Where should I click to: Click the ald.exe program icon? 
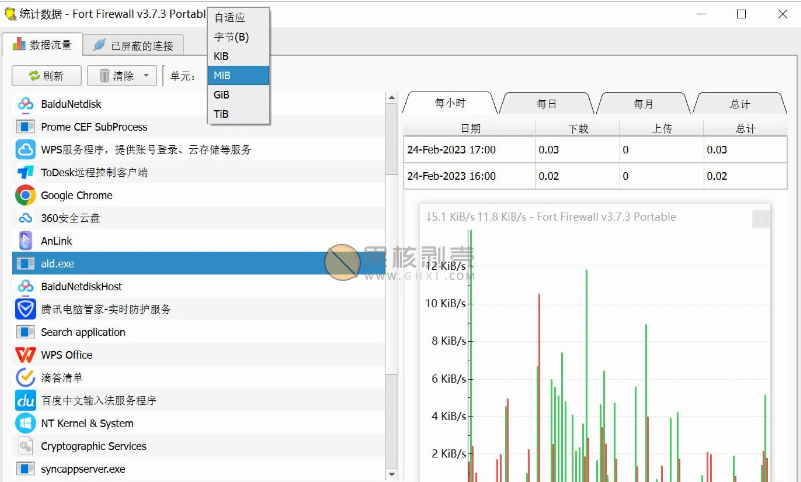pyautogui.click(x=25, y=263)
